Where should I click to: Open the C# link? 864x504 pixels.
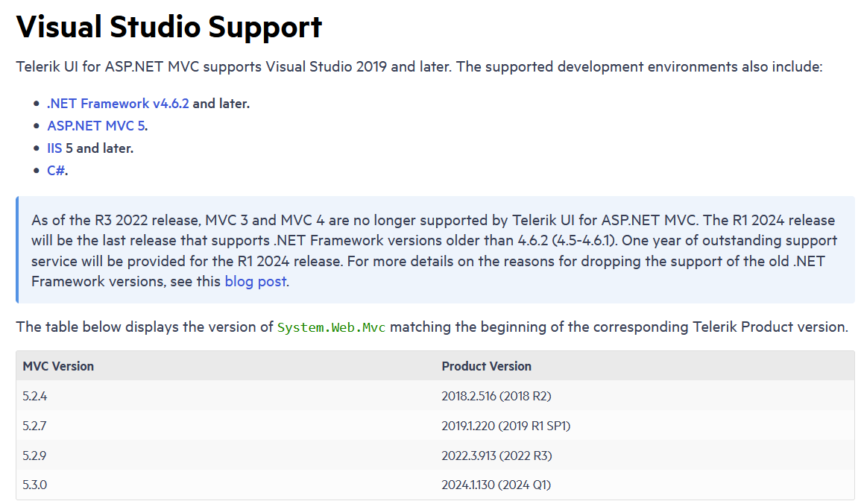56,171
